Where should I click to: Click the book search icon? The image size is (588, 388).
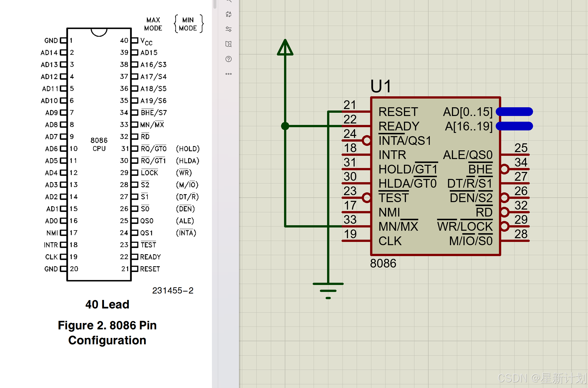coord(229,44)
